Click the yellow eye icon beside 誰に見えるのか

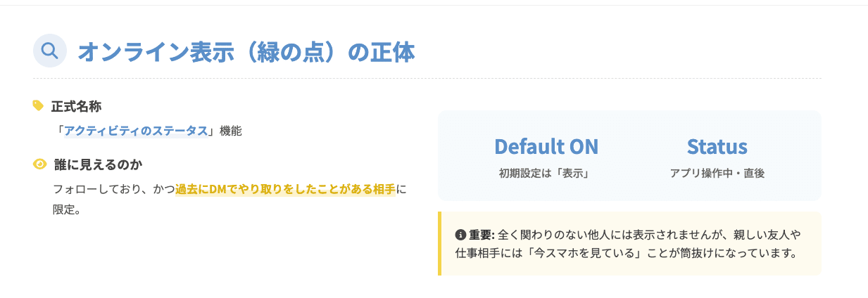coord(39,164)
